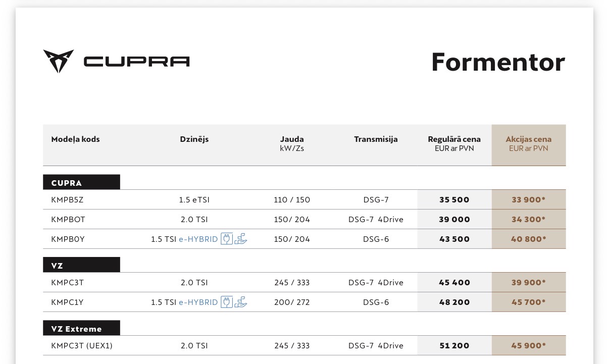Image resolution: width=609 pixels, height=364 pixels.
Task: Click the black CUPRA section header
Action: pos(81,182)
